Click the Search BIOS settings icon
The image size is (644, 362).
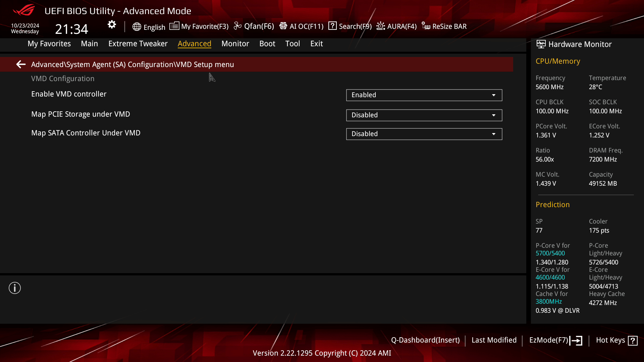[x=333, y=26]
